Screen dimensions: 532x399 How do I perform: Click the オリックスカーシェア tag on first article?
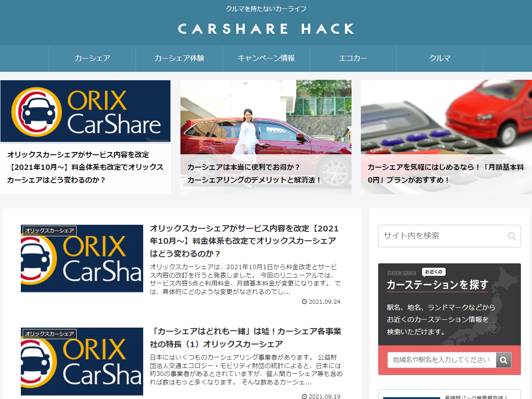coord(49,231)
